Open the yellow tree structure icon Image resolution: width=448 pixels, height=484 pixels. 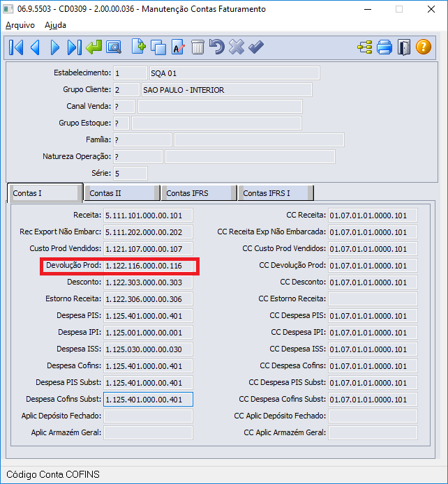[365, 47]
